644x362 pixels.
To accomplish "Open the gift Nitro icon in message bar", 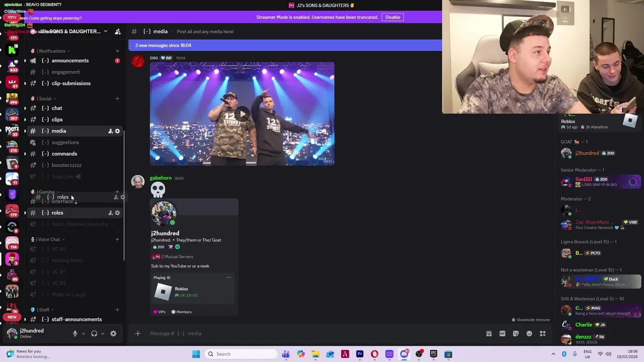I will [x=489, y=333].
